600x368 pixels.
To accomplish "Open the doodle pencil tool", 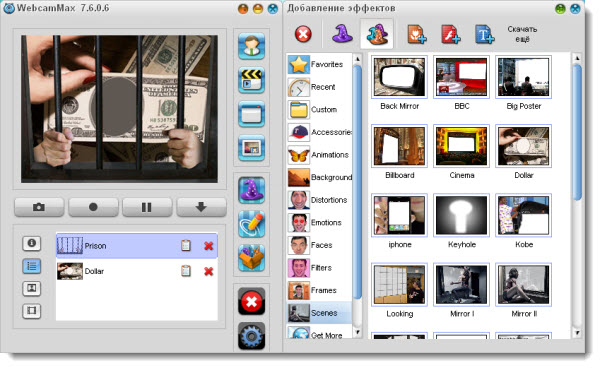I will coord(251,224).
